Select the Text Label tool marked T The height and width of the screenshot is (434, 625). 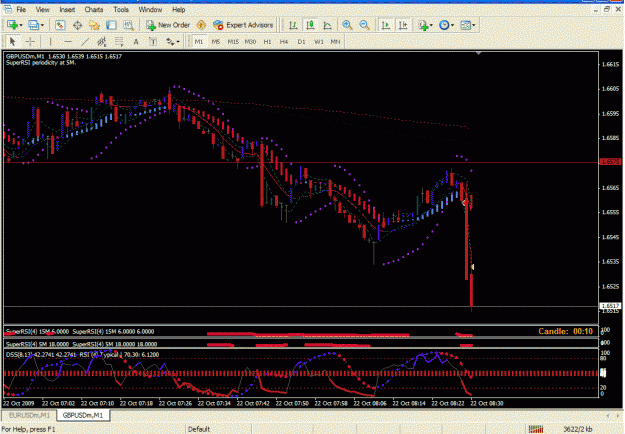click(153, 41)
